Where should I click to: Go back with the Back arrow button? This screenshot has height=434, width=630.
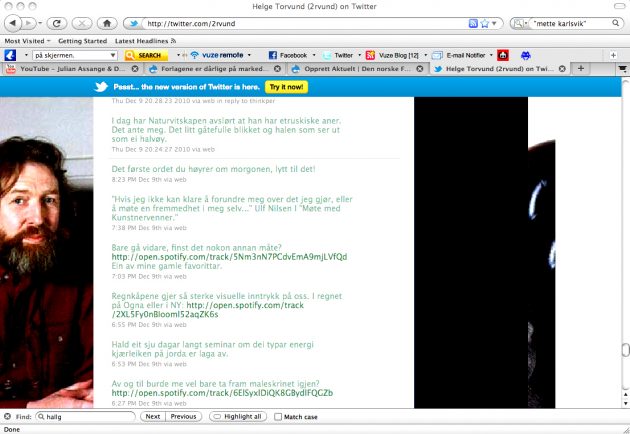[12, 23]
